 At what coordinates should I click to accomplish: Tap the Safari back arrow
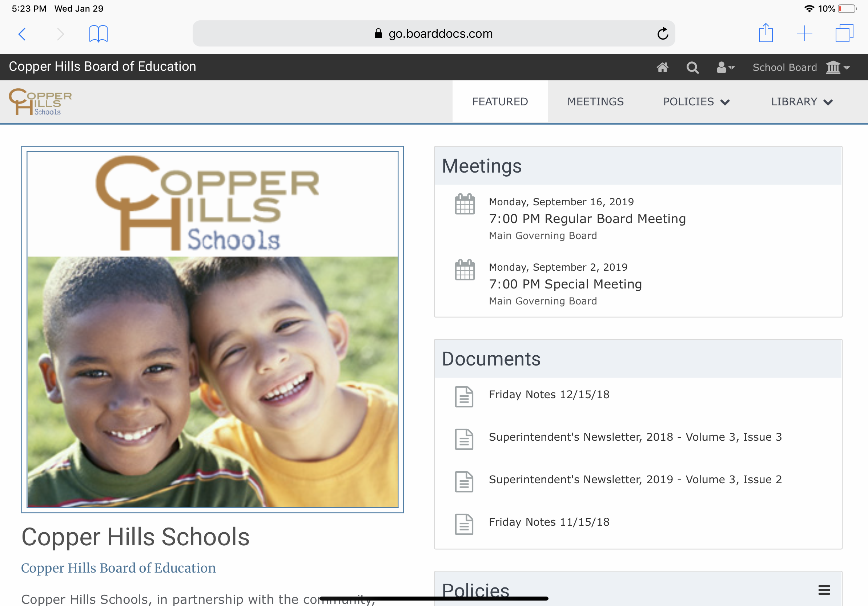pos(22,34)
